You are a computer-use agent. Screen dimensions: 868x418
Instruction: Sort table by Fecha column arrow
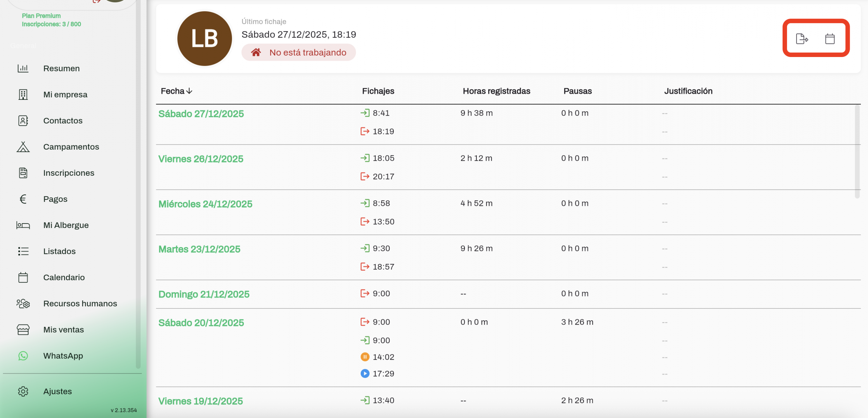coord(189,91)
